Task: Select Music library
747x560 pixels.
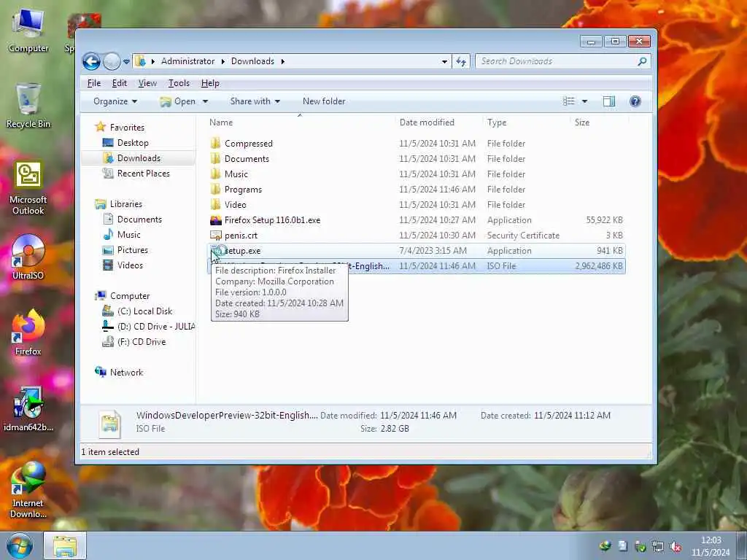Action: [x=128, y=234]
